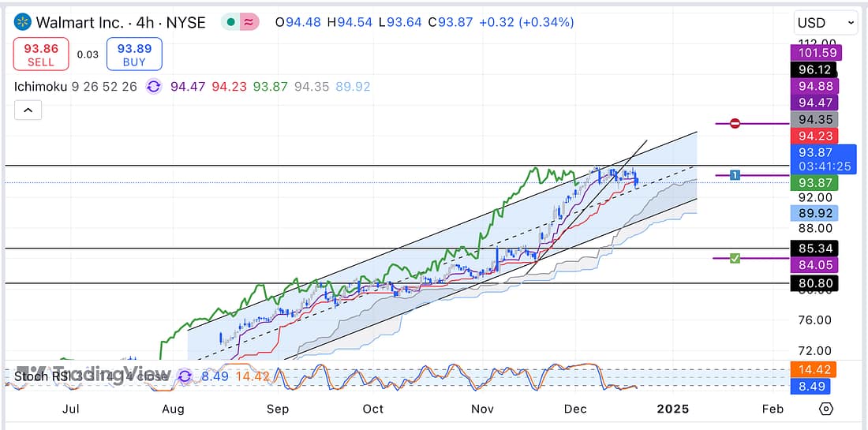Open the USD currency dropdown
Viewport: 868px width, 430px height.
825,23
